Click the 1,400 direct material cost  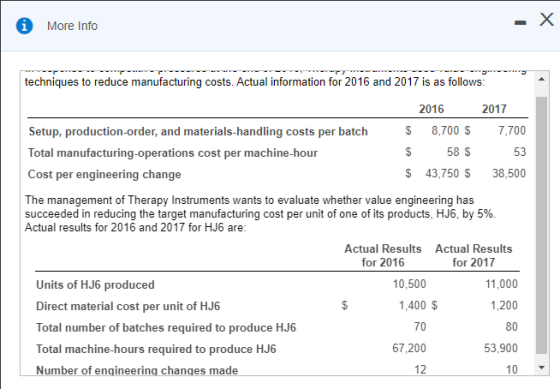tap(412, 306)
